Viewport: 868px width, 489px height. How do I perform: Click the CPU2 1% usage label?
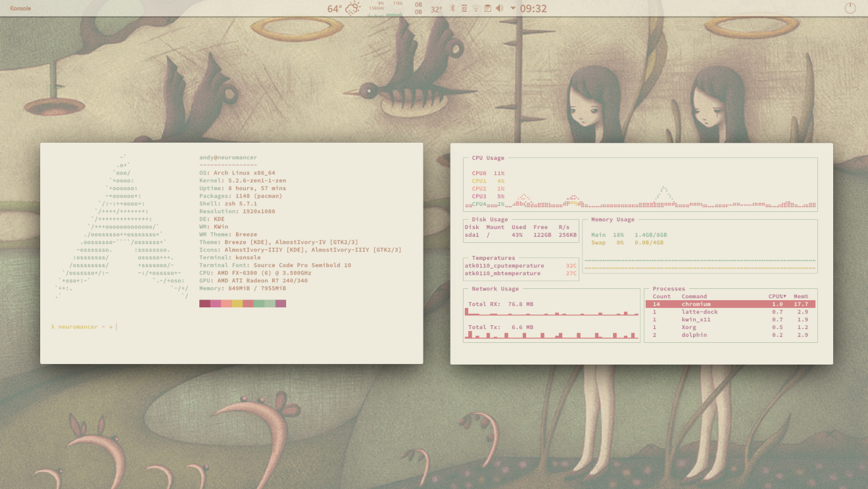488,189
